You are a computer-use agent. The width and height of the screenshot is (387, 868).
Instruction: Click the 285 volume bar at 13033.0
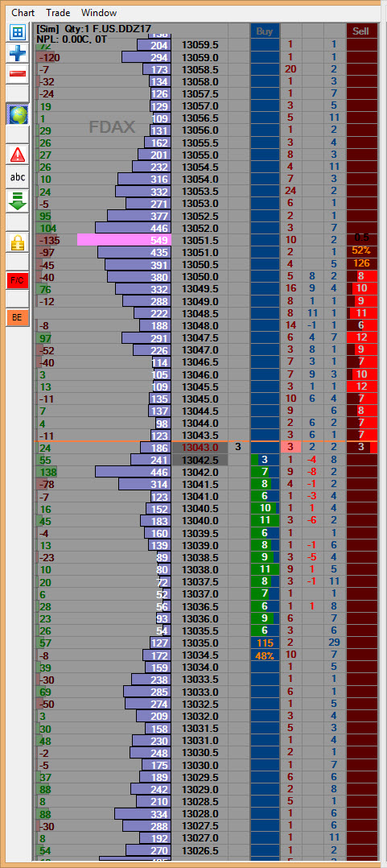pos(147,692)
